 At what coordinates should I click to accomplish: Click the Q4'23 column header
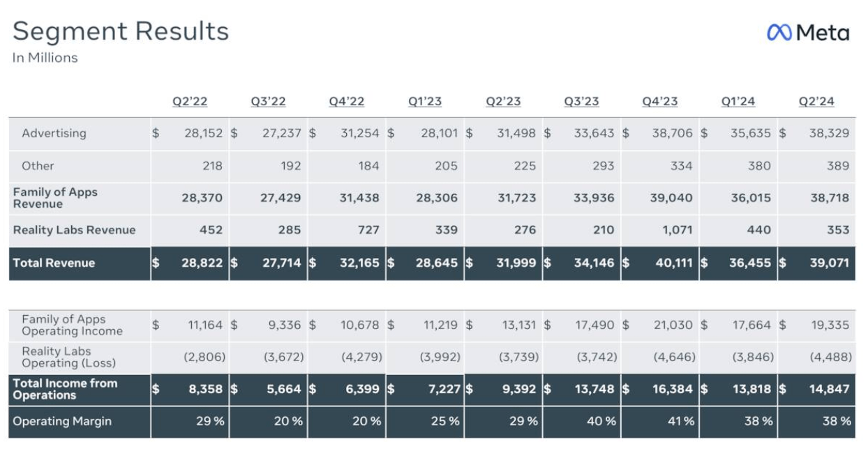(x=660, y=102)
